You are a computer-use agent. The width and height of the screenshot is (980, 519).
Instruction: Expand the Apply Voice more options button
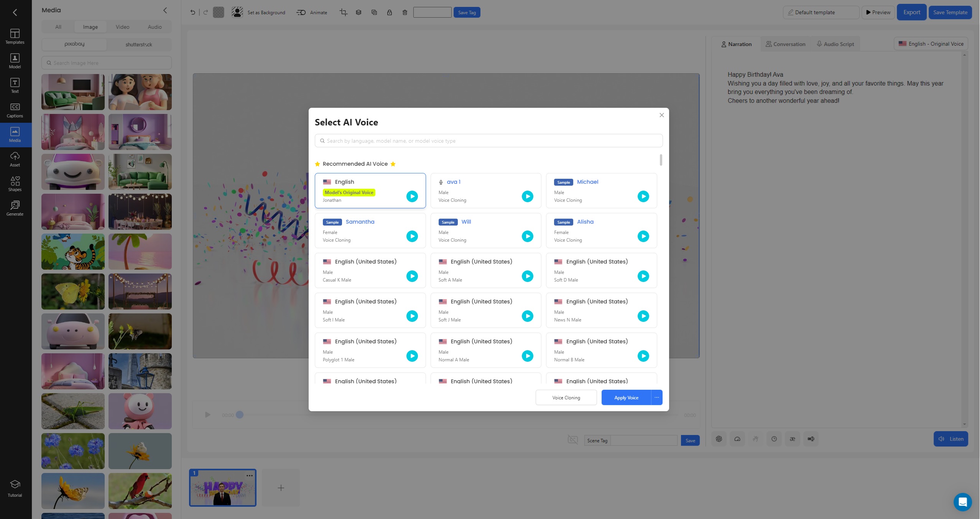coord(656,397)
